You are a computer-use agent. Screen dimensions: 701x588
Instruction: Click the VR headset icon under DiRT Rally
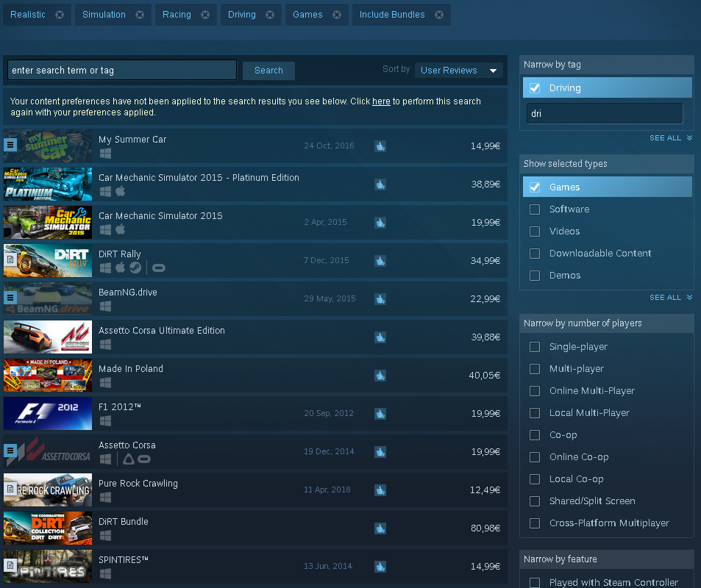tap(159, 268)
